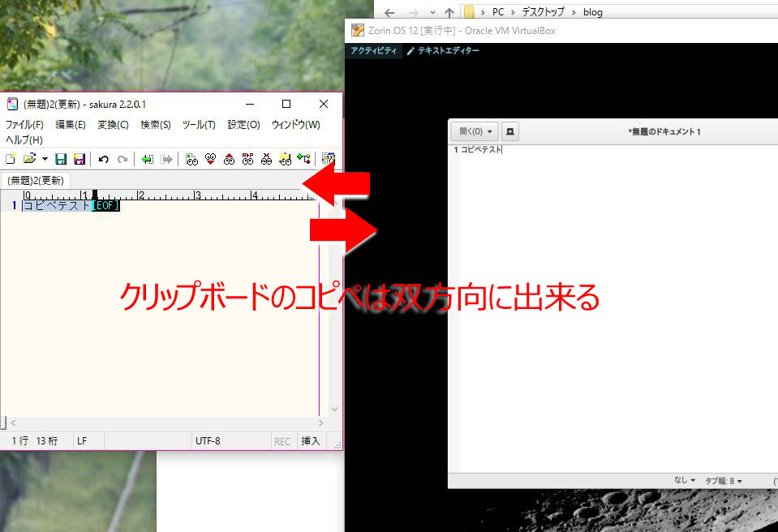Expand the dropdown arrow beside Open File icon

click(45, 159)
